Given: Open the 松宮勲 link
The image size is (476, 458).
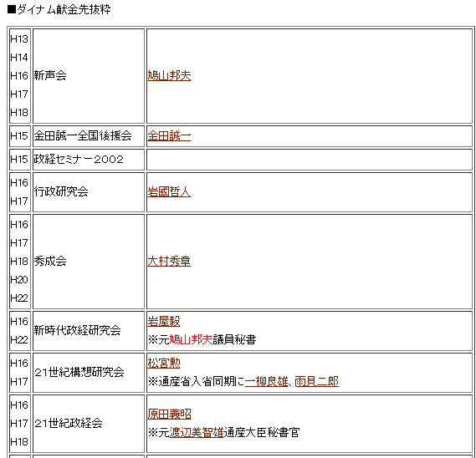Looking at the screenshot, I should pyautogui.click(x=164, y=363).
